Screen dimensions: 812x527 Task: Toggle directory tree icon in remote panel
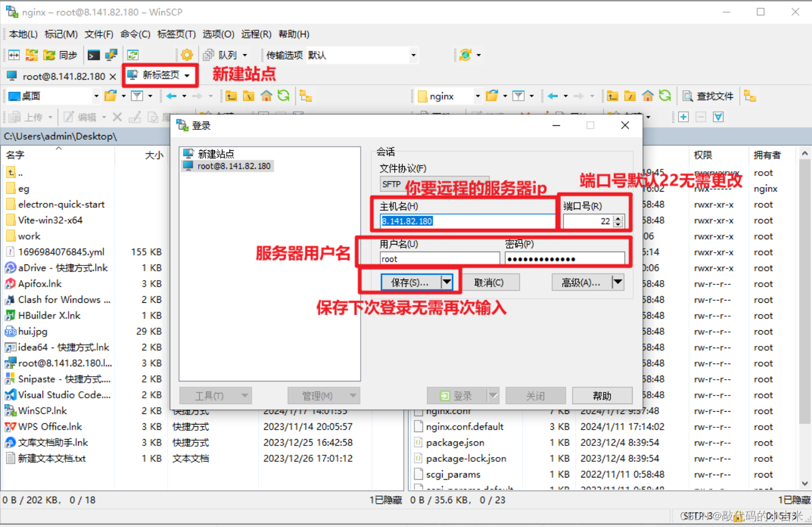pyautogui.click(x=750, y=96)
